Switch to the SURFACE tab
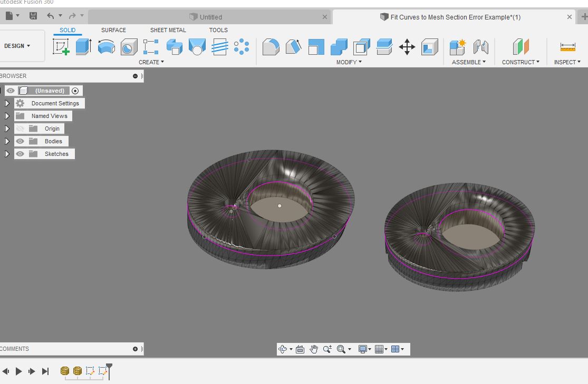588x384 pixels. [113, 30]
